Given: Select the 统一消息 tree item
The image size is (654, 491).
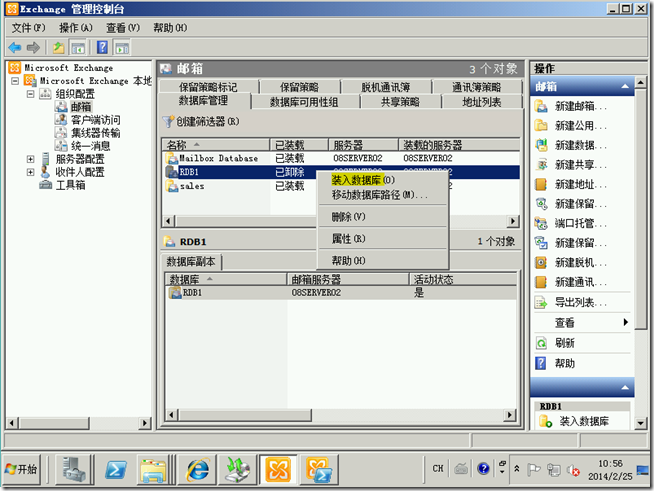Looking at the screenshot, I should pos(91,146).
